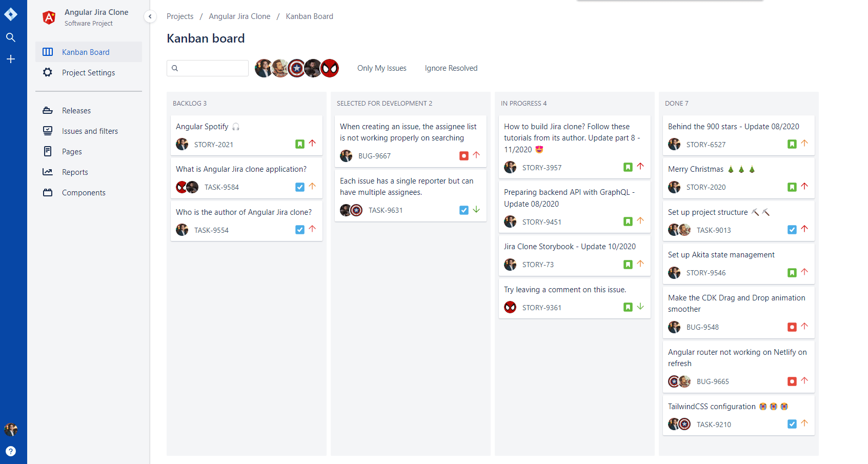Click task checkbox icon on TASK-9584

[x=299, y=187]
